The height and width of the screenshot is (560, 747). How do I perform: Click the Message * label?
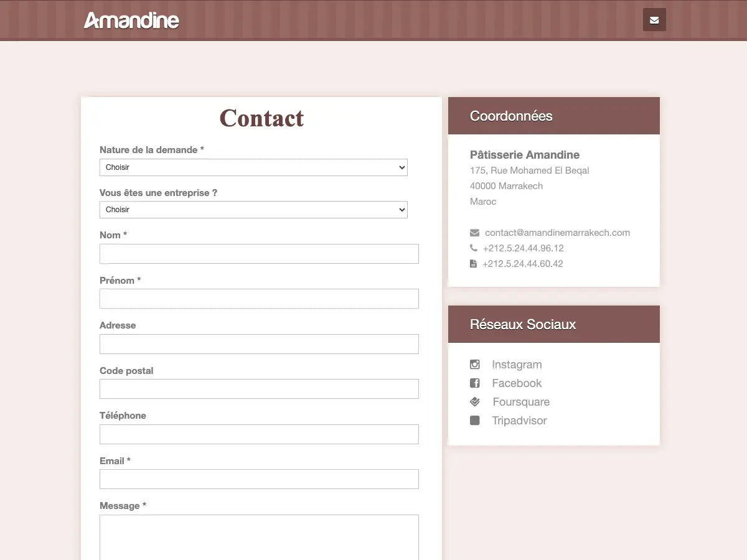click(x=123, y=506)
